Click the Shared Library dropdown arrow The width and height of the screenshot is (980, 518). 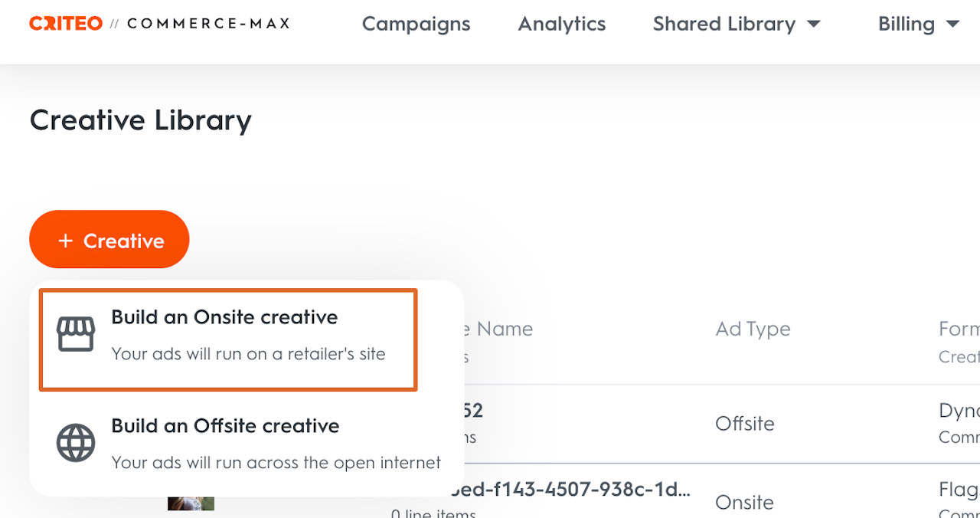pyautogui.click(x=814, y=25)
